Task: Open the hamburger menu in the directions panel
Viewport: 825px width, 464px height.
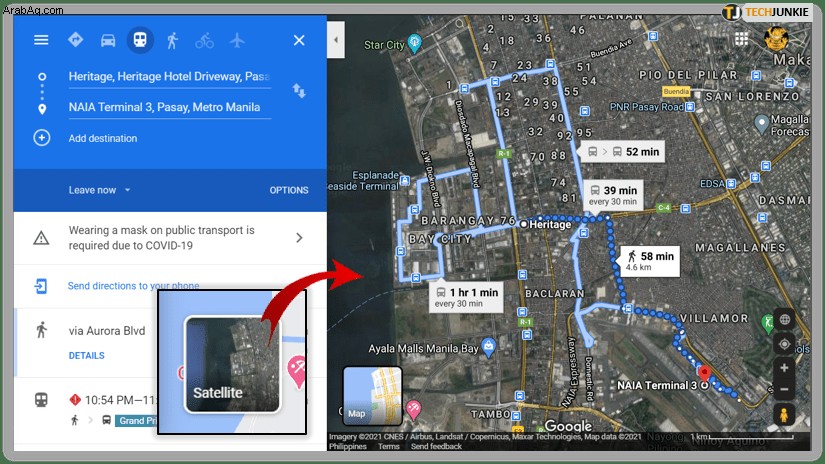Action: pyautogui.click(x=41, y=40)
